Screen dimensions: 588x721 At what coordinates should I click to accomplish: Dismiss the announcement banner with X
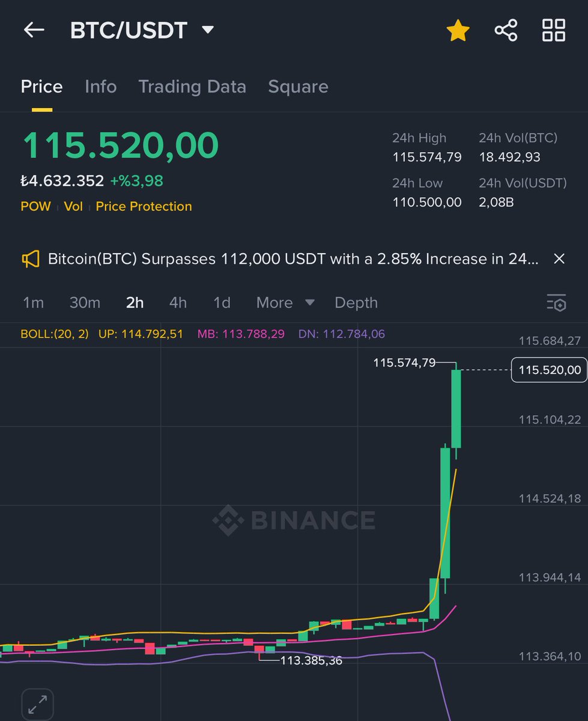(559, 259)
